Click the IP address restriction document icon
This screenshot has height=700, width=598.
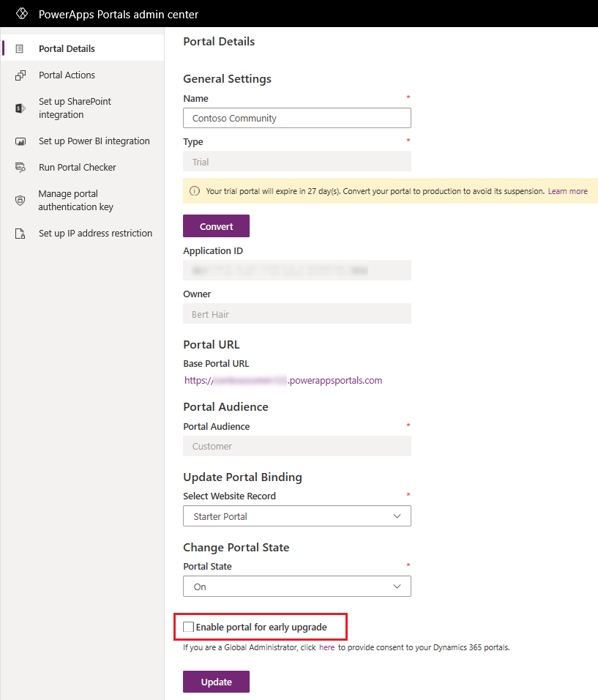click(20, 234)
